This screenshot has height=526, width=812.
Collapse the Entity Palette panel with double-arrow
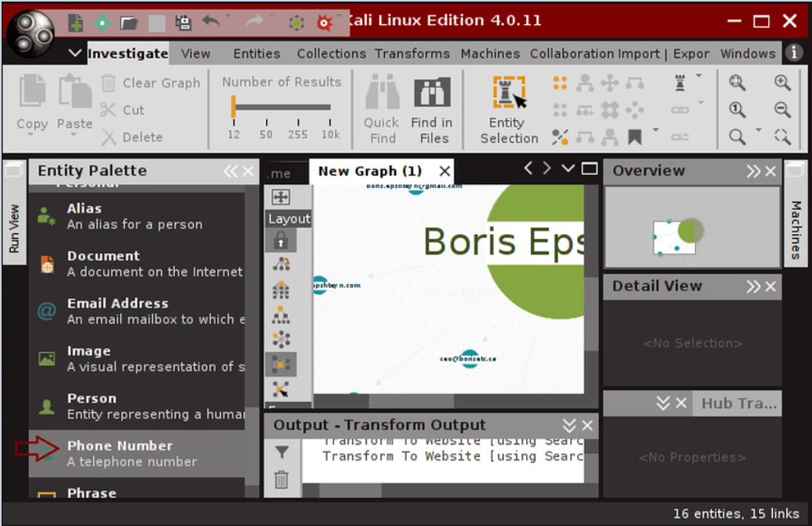click(x=230, y=171)
